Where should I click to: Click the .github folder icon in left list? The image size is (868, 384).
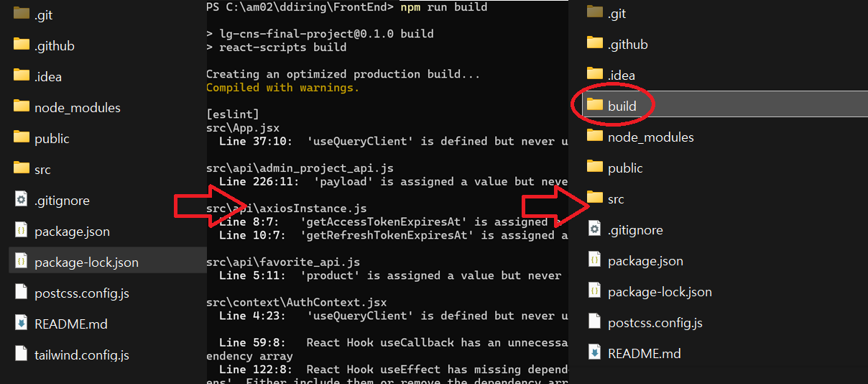coord(21,45)
